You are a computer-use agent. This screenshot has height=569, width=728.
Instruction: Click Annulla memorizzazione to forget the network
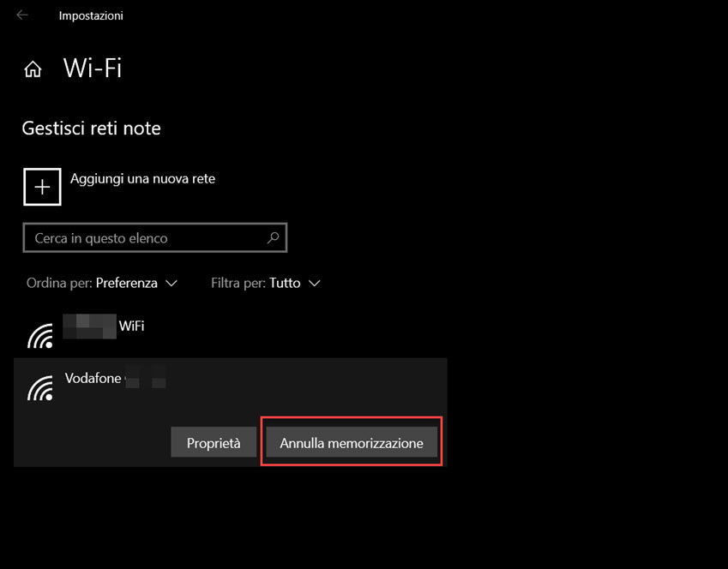coord(351,442)
